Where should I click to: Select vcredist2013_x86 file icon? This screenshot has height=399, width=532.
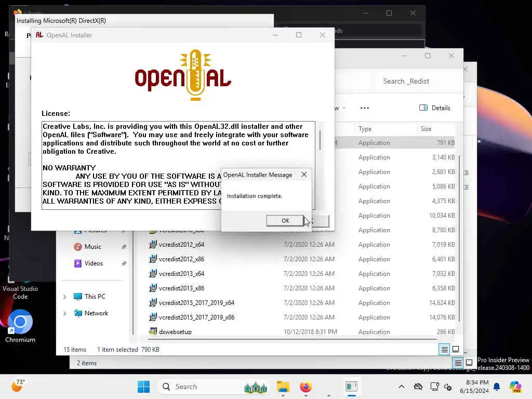point(153,288)
